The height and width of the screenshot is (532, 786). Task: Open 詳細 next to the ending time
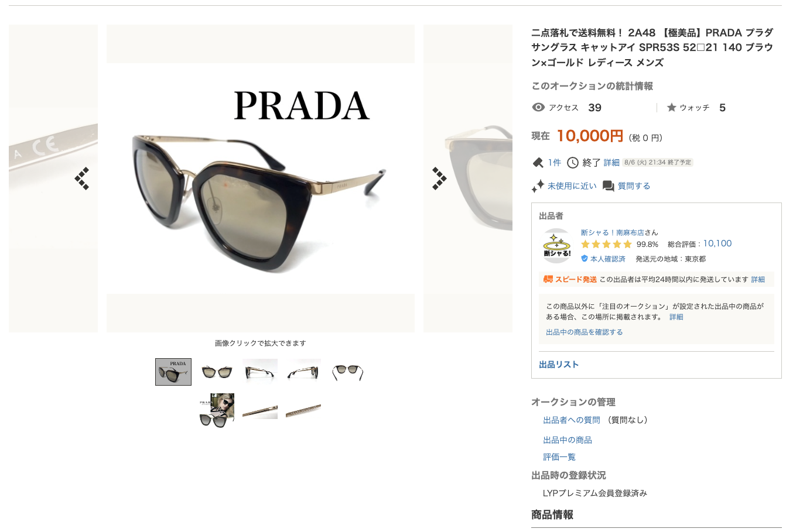pos(611,163)
